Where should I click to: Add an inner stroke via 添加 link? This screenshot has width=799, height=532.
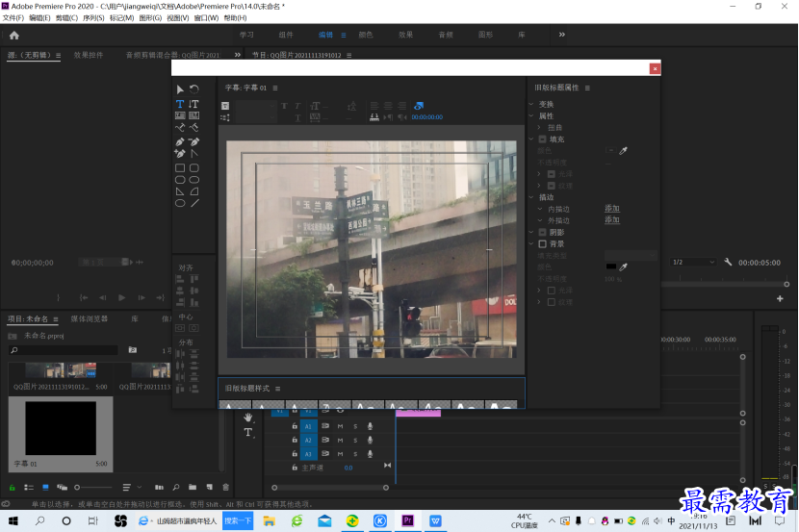point(612,208)
